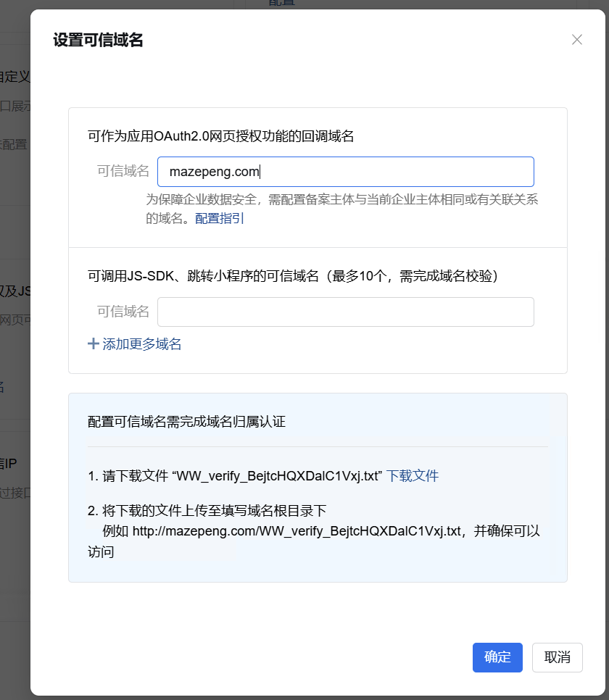Click the 可信IP section label behind the dialog
Viewport: 609px width, 700px height.
[x=10, y=463]
